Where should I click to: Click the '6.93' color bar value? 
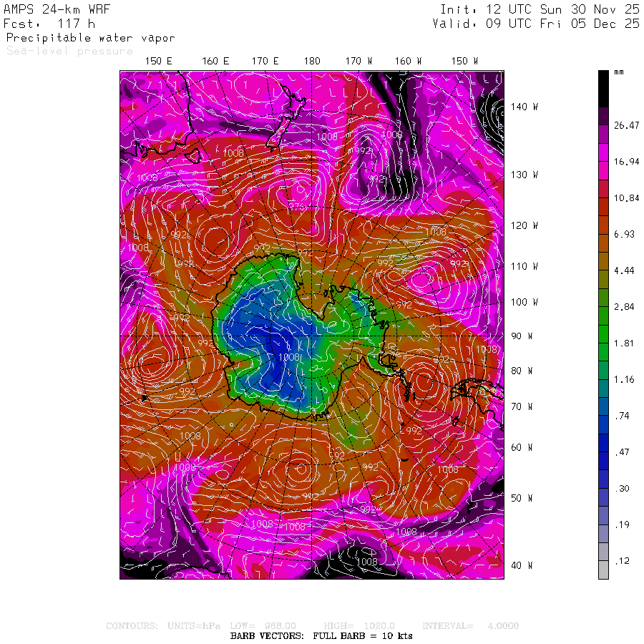[x=624, y=235]
